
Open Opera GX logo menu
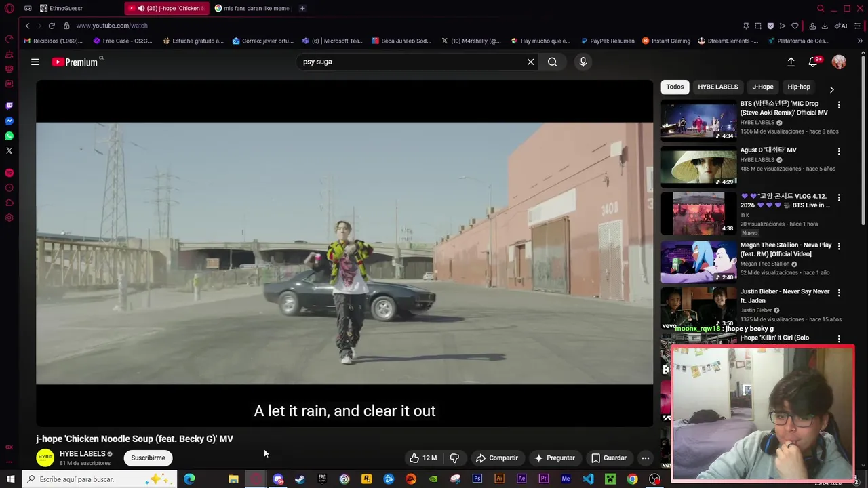click(9, 8)
